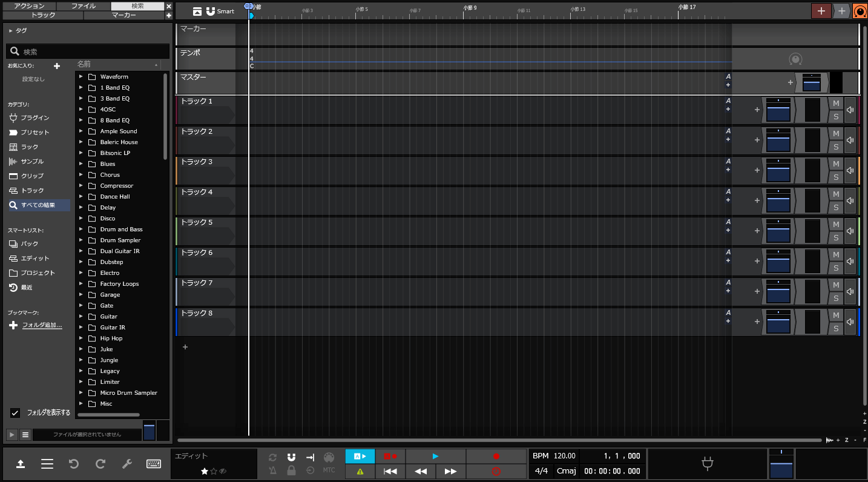Solo トラック 3 with S button
The height and width of the screenshot is (482, 868).
(x=836, y=177)
